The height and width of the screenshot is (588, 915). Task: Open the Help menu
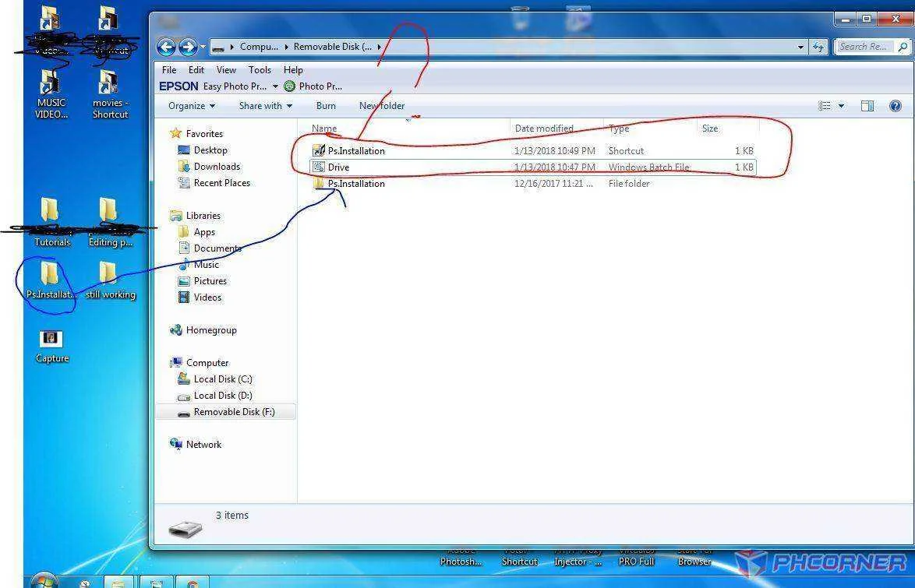point(294,70)
